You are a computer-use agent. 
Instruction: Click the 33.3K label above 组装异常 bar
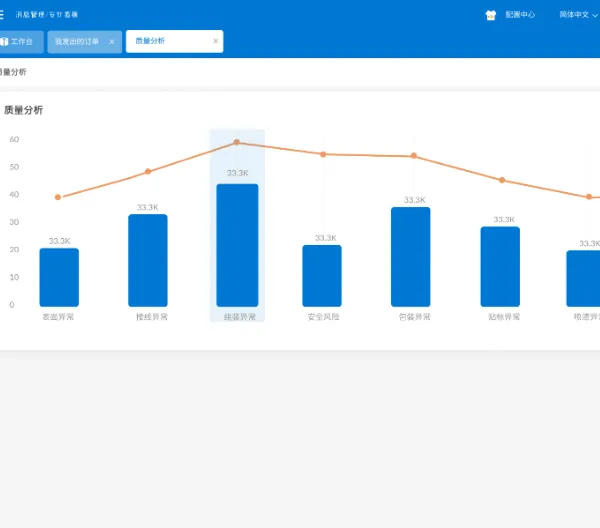click(x=238, y=173)
